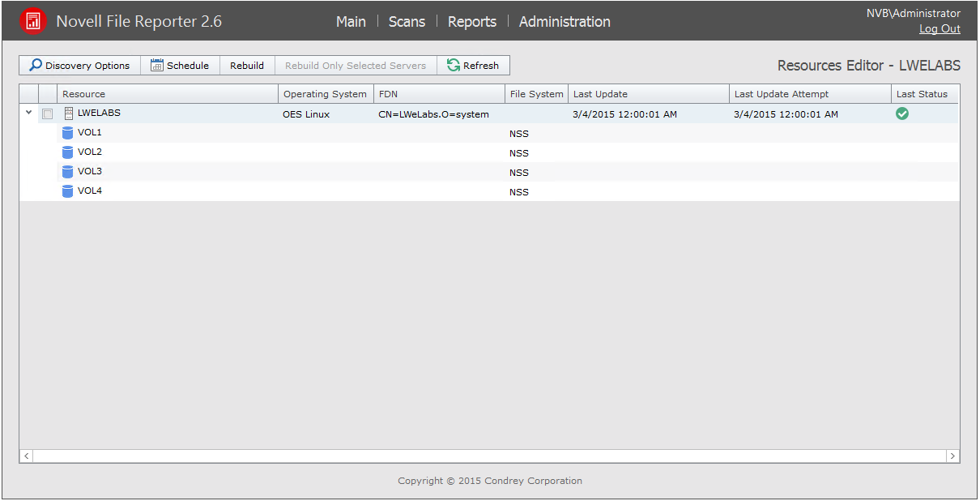This screenshot has height=501, width=980.
Task: Open the Schedule dialog
Action: pyautogui.click(x=180, y=66)
